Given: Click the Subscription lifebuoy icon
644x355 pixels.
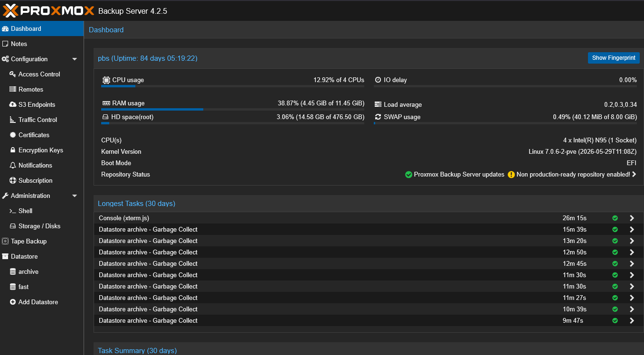Looking at the screenshot, I should pos(13,180).
